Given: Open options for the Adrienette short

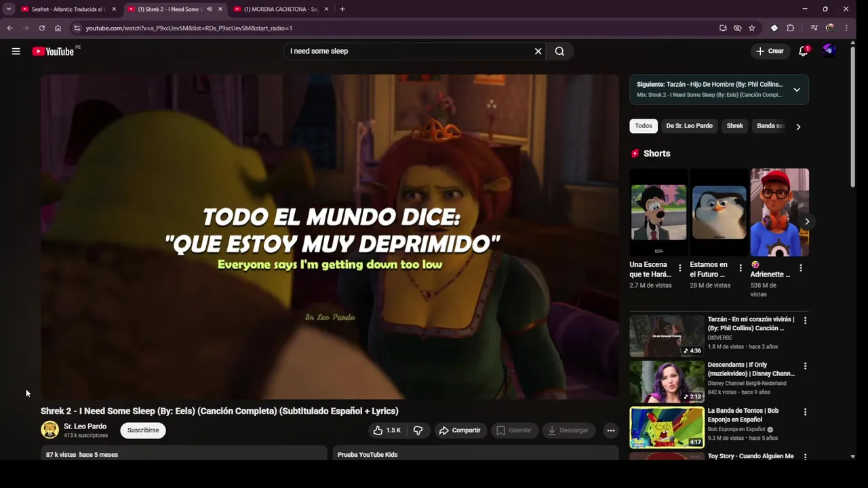Looking at the screenshot, I should (801, 268).
